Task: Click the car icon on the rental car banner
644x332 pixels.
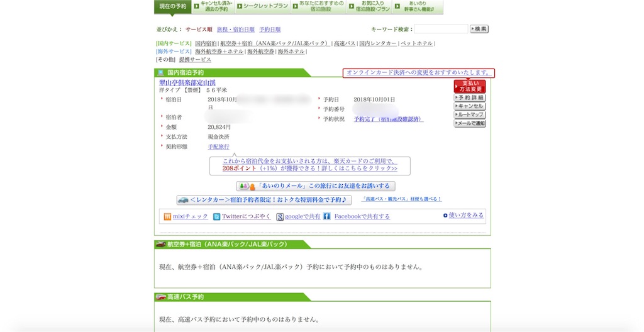Action: pos(183,200)
